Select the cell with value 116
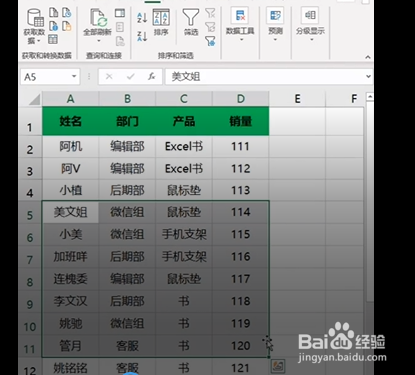This screenshot has width=415, height=375. (x=241, y=256)
